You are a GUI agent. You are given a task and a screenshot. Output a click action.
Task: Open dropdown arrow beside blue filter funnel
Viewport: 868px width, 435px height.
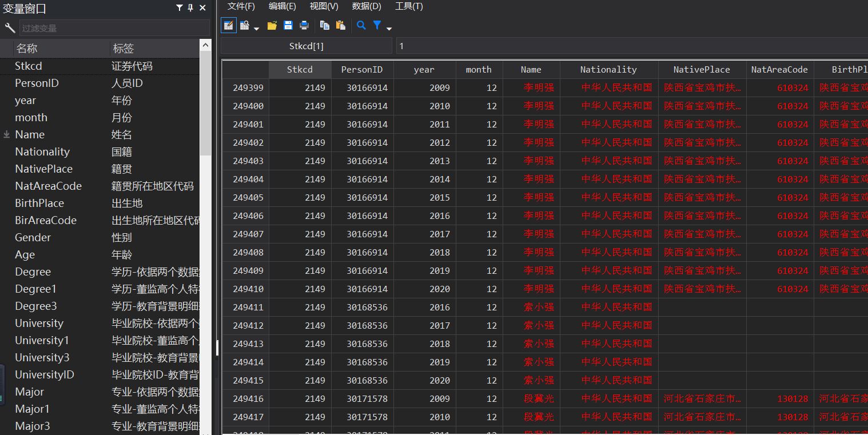click(x=389, y=28)
